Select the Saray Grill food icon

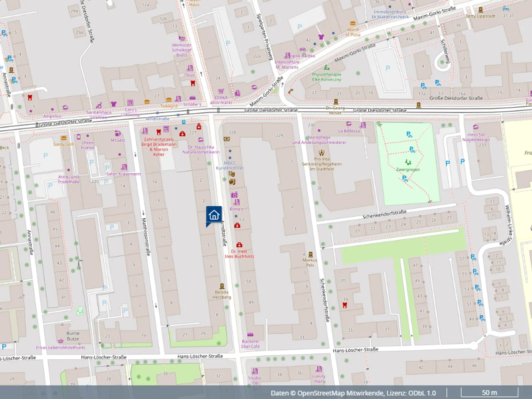pyautogui.click(x=64, y=138)
